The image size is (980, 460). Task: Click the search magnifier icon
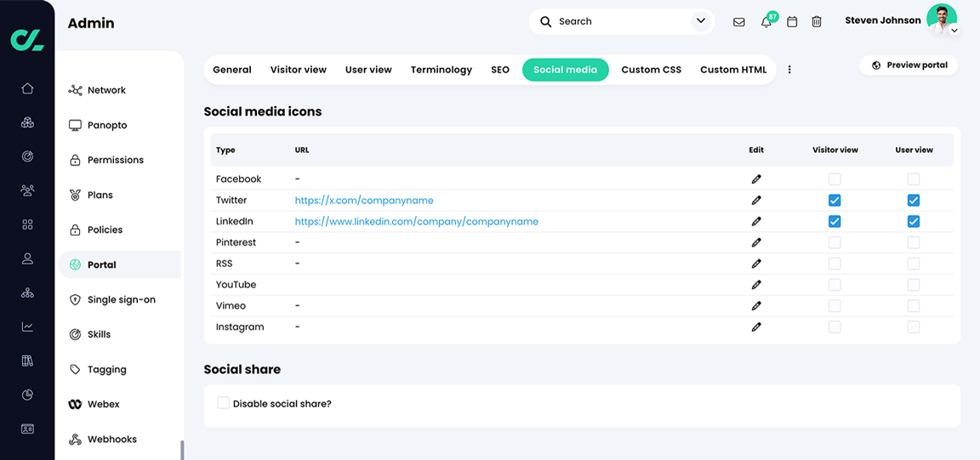[545, 22]
